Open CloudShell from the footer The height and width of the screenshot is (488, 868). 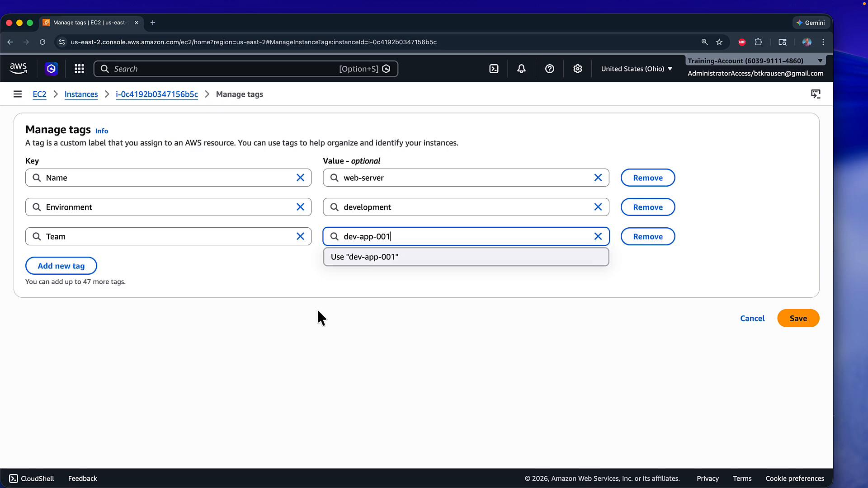[x=32, y=479]
